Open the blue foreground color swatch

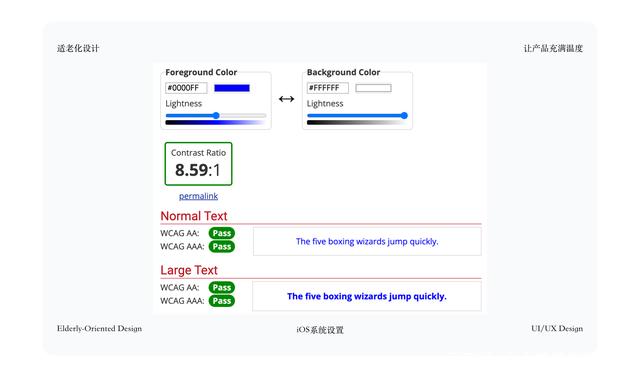[x=232, y=88]
